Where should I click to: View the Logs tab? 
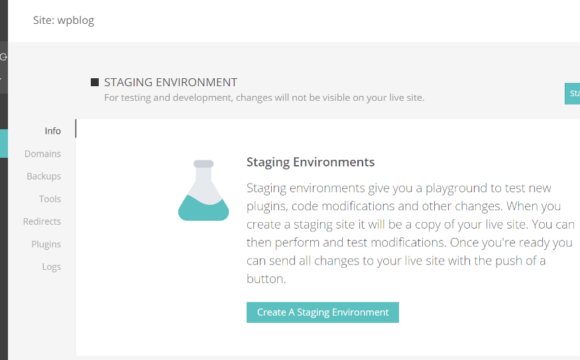(51, 267)
